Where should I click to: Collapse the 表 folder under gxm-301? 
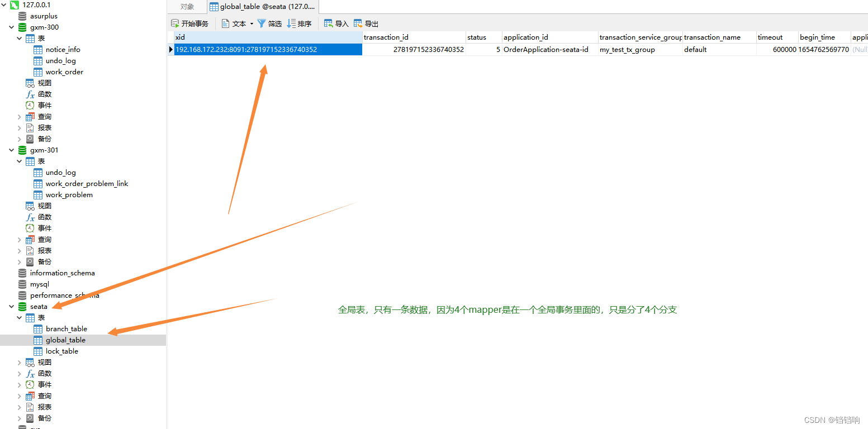20,161
